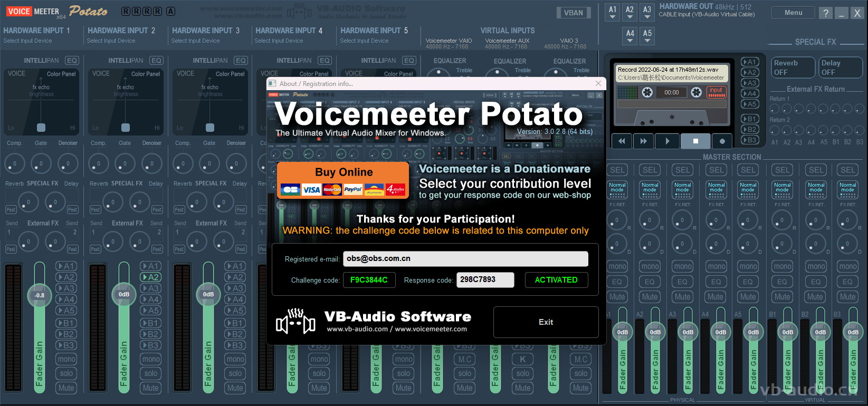Click Comp. knob on Hardware Input 1
The image size is (868, 406).
[15, 163]
